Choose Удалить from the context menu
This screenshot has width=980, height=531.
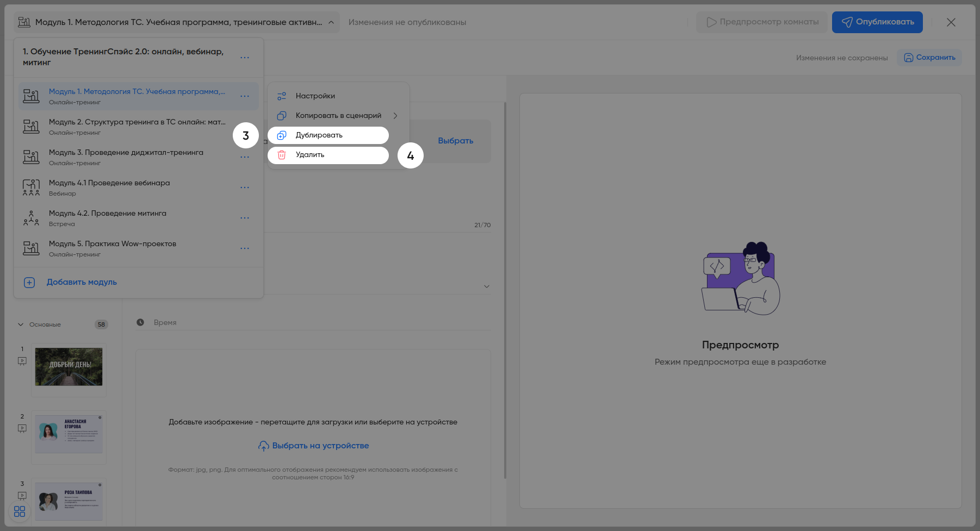(x=328, y=155)
